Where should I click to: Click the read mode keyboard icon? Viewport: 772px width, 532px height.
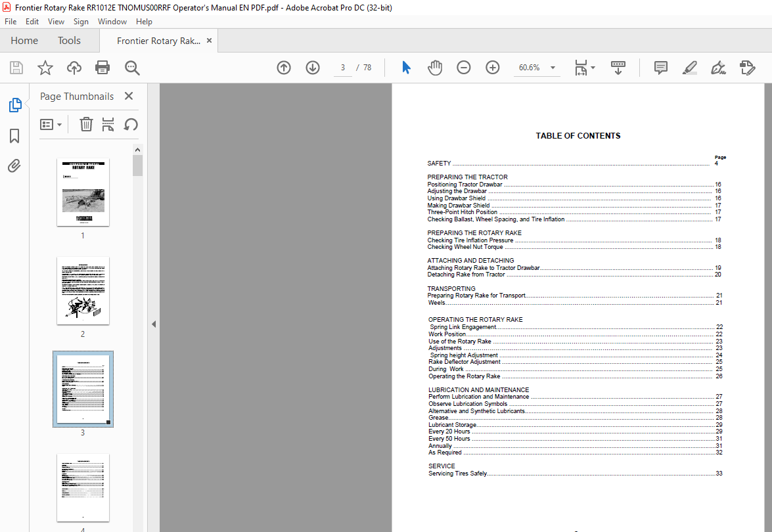point(618,68)
